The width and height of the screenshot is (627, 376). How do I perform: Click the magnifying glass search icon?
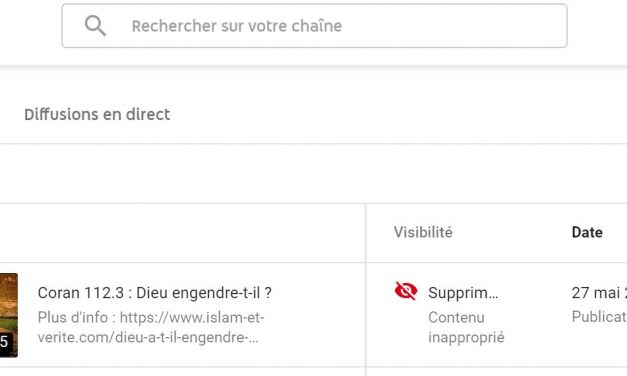click(95, 26)
